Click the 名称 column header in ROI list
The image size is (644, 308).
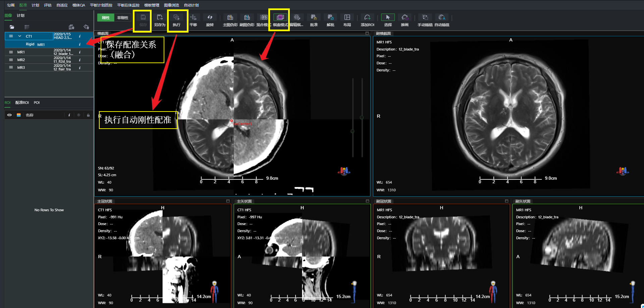(x=30, y=115)
